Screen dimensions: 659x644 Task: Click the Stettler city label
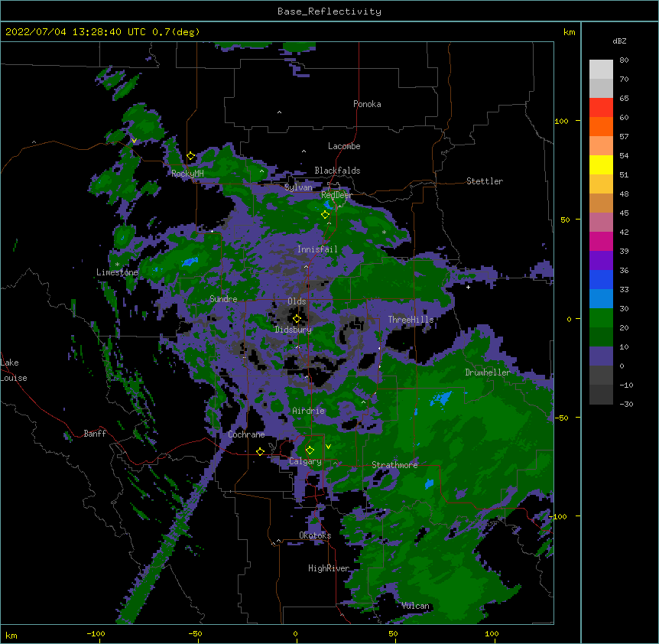(x=485, y=181)
